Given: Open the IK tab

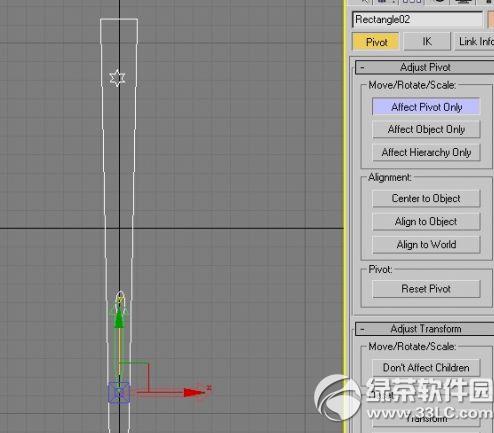Looking at the screenshot, I should [427, 42].
